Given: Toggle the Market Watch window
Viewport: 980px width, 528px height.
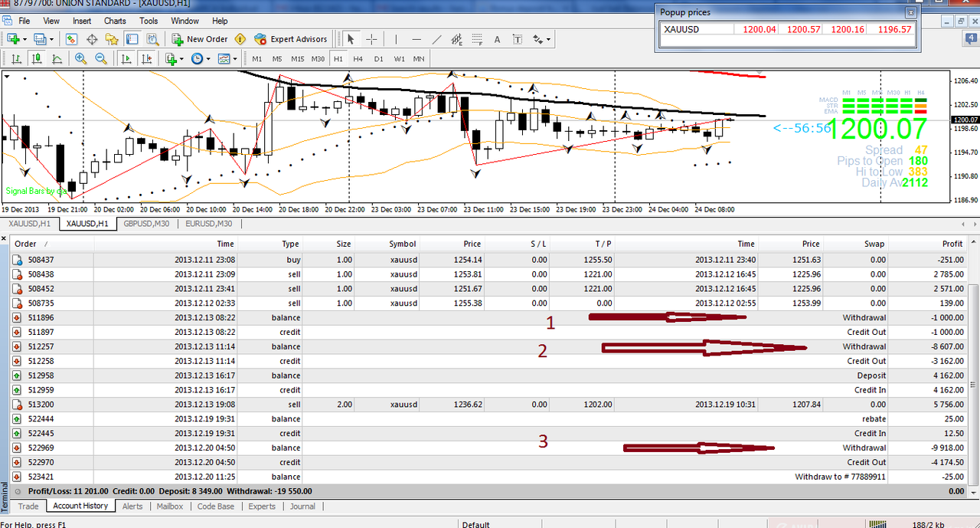Looking at the screenshot, I should click(x=71, y=39).
